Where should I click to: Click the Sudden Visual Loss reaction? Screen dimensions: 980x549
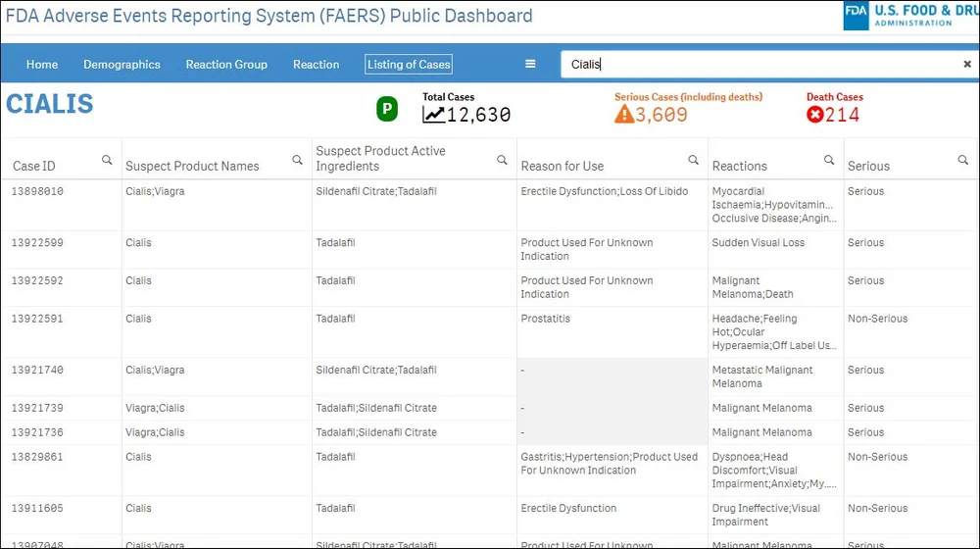point(759,242)
